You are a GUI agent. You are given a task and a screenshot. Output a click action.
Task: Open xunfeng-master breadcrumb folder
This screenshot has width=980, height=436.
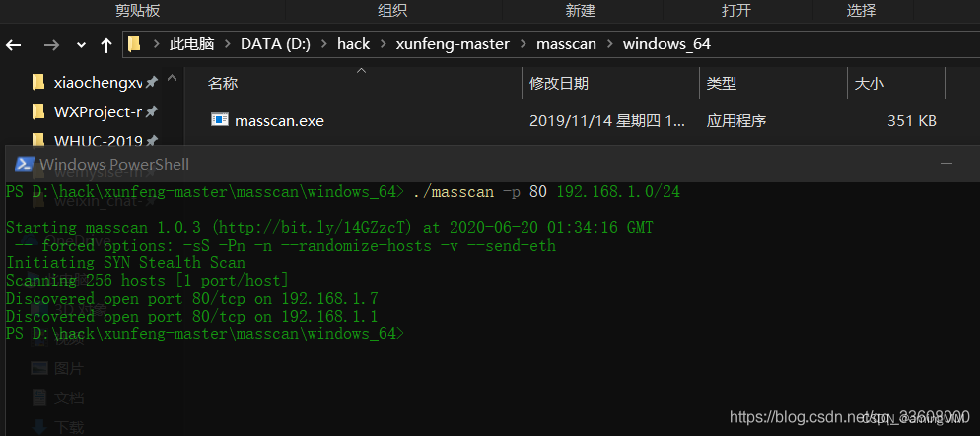coord(453,43)
